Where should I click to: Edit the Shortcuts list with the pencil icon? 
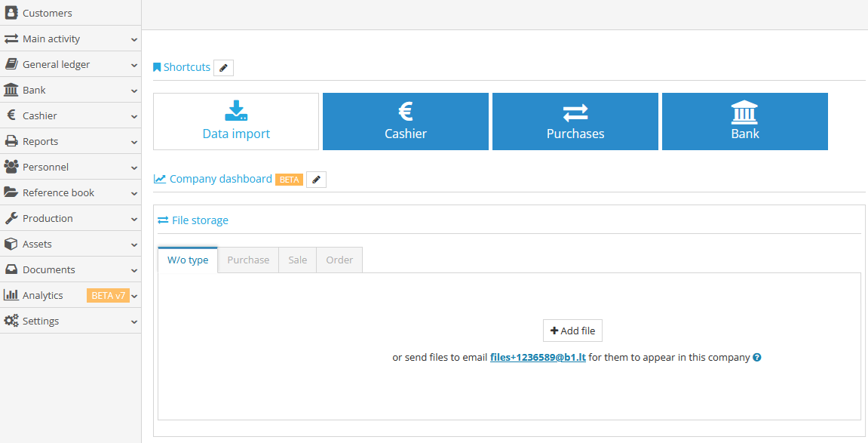coord(223,67)
